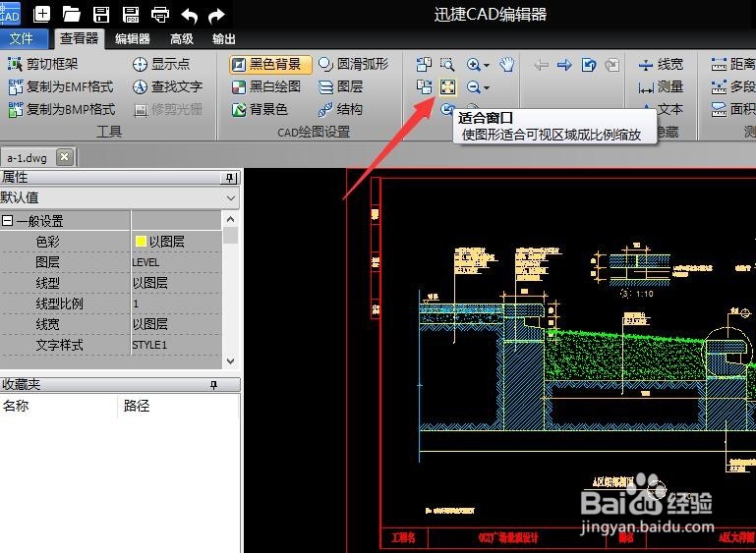Click the zoom in magnifier icon
The height and width of the screenshot is (553, 756).
click(474, 64)
